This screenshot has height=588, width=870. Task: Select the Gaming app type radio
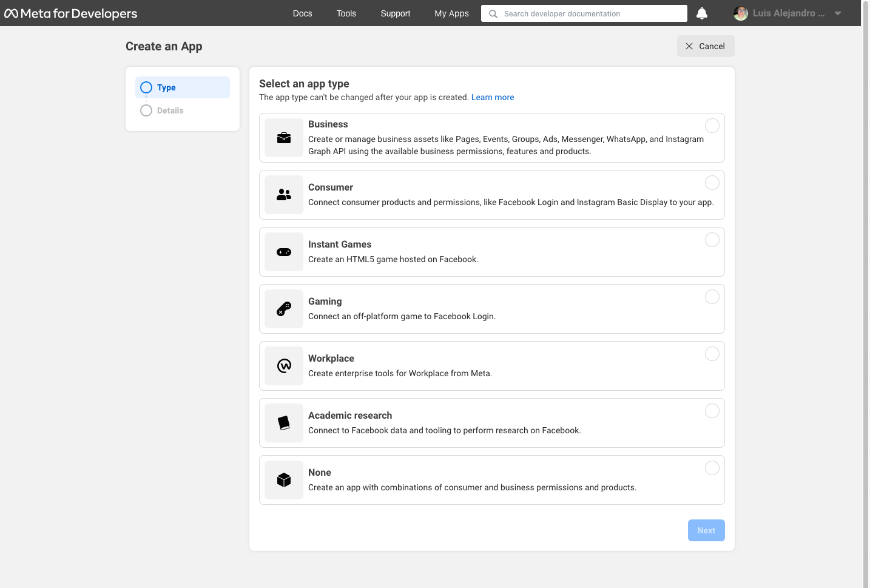pos(712,297)
